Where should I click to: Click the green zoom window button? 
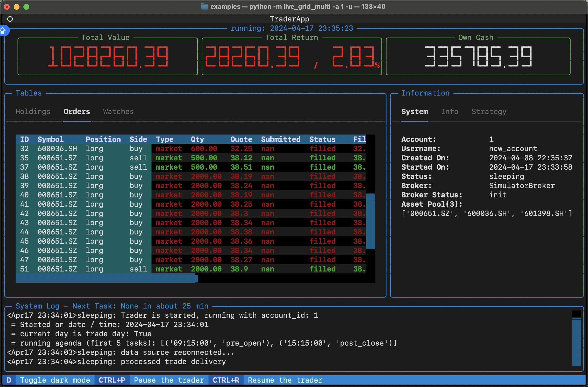tap(26, 7)
